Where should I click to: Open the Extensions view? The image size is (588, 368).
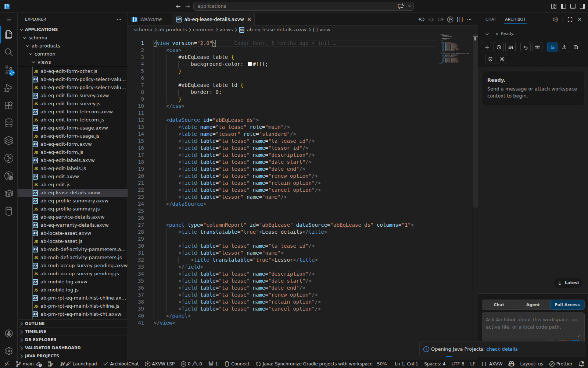(9, 105)
